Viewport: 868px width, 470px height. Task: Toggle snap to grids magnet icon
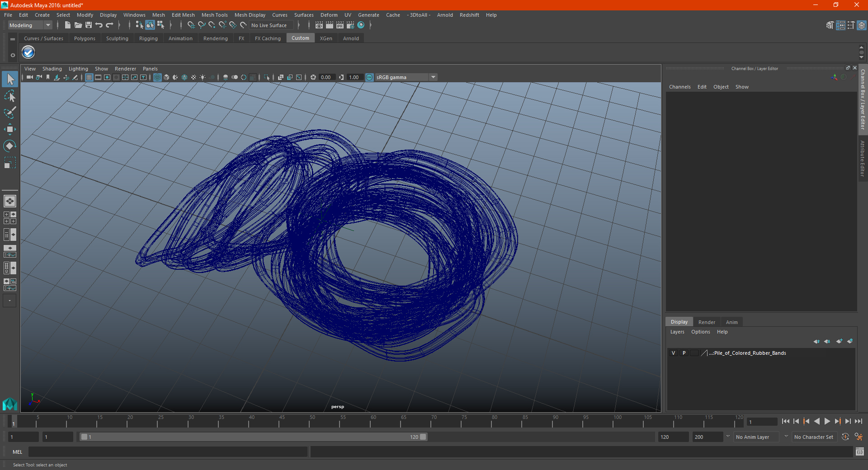point(191,25)
